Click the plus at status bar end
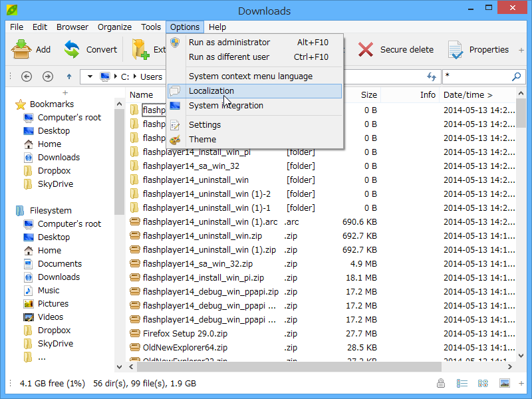The height and width of the screenshot is (399, 532). [521, 384]
